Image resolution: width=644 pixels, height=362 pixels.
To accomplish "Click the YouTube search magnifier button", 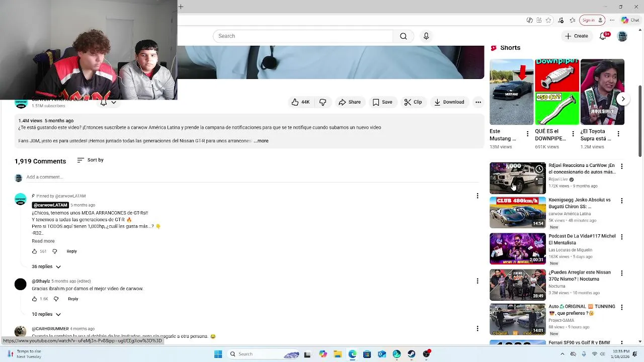I will coord(403,36).
